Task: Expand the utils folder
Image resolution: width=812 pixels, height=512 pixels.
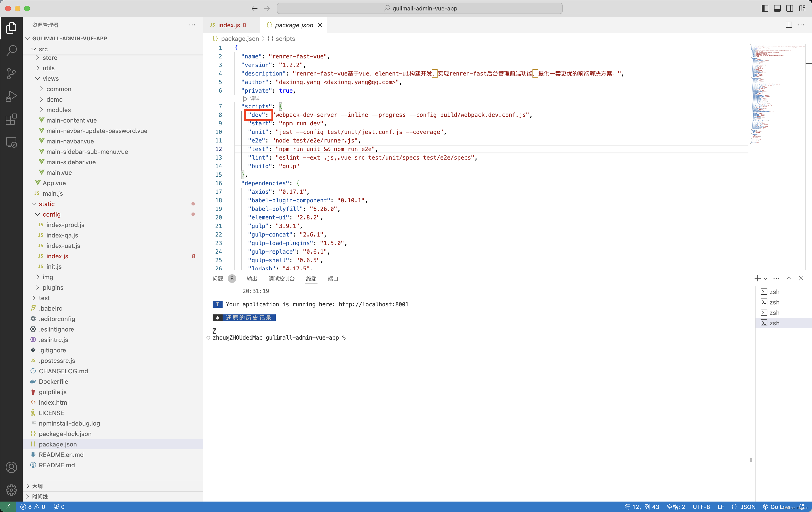Action: point(113,68)
